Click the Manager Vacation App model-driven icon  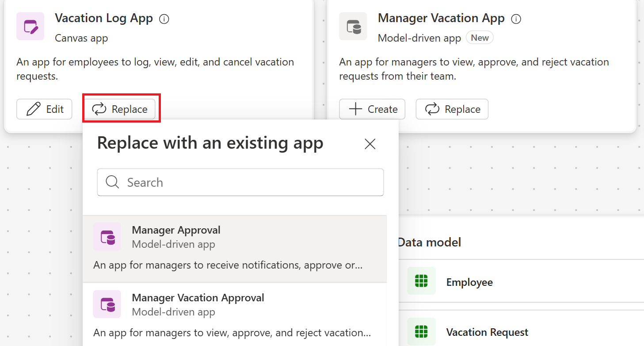click(x=353, y=26)
